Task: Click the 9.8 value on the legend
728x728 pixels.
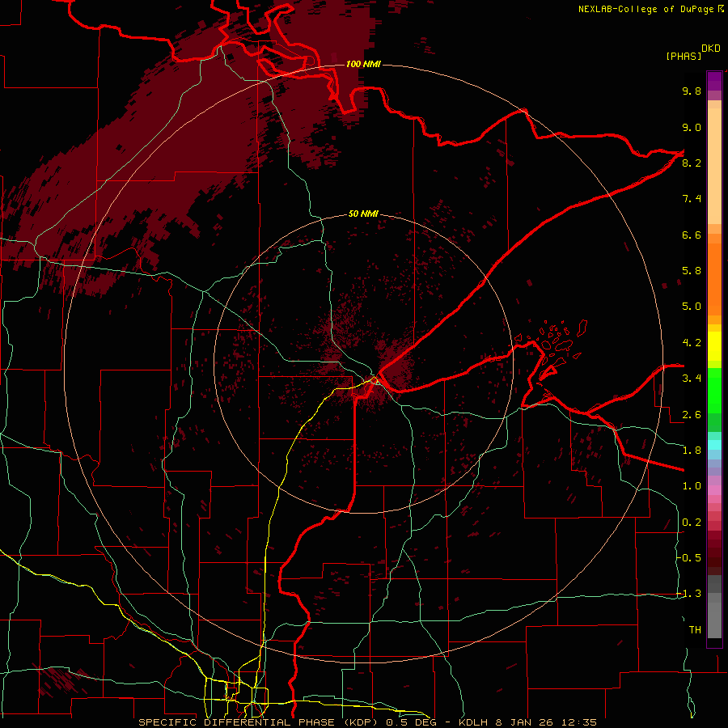Action: [692, 91]
